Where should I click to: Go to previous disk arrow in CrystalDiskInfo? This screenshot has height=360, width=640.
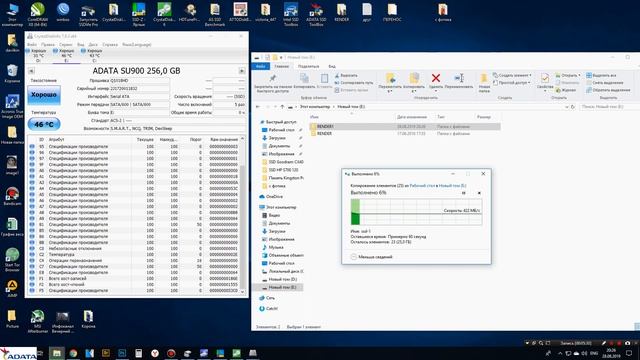31,71
